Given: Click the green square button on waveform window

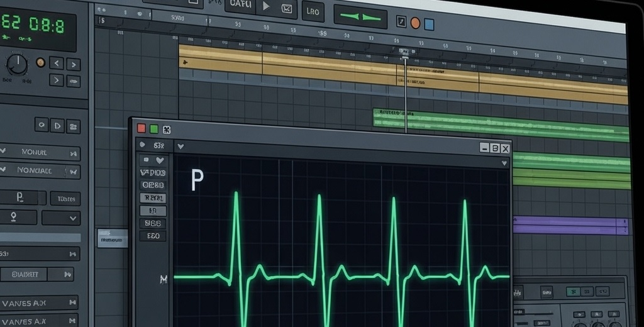Looking at the screenshot, I should (154, 129).
